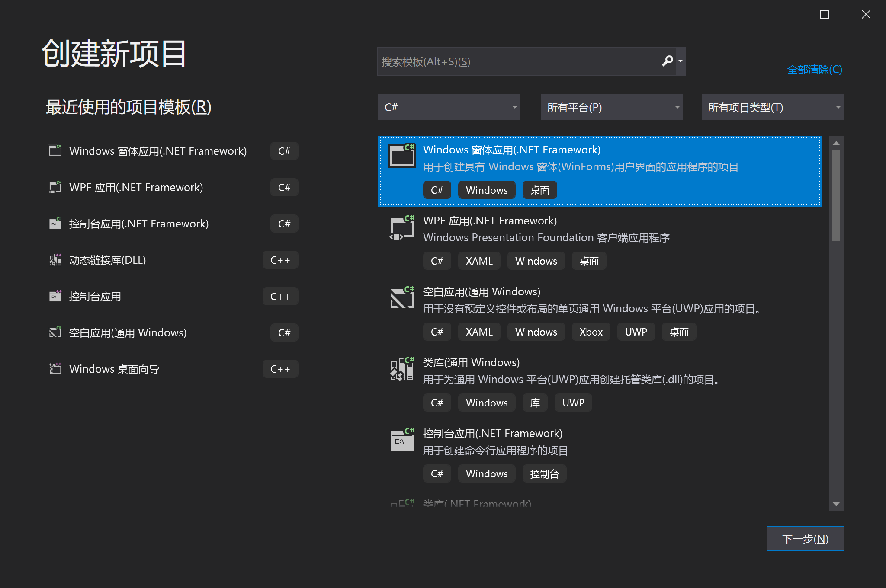Click the search magnifier icon

tap(667, 61)
